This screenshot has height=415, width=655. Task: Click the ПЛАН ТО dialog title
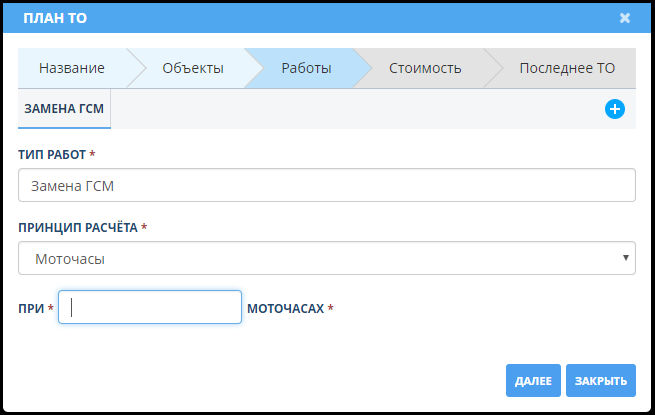(55, 18)
